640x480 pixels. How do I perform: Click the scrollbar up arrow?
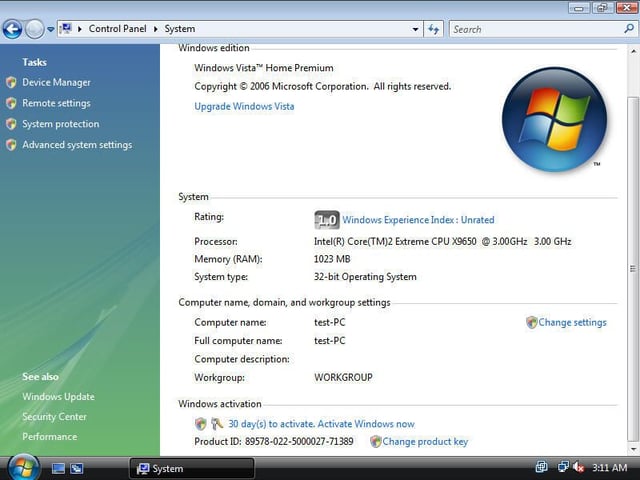pyautogui.click(x=633, y=51)
